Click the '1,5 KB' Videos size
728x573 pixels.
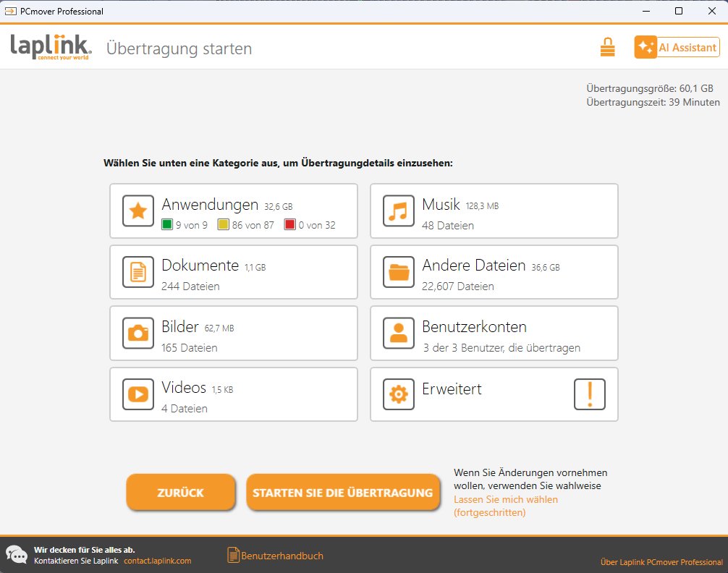(x=222, y=389)
